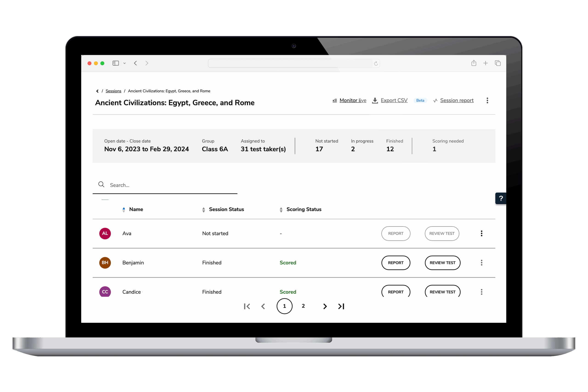Open the Session report link
The height and width of the screenshot is (392, 588).
(x=456, y=100)
